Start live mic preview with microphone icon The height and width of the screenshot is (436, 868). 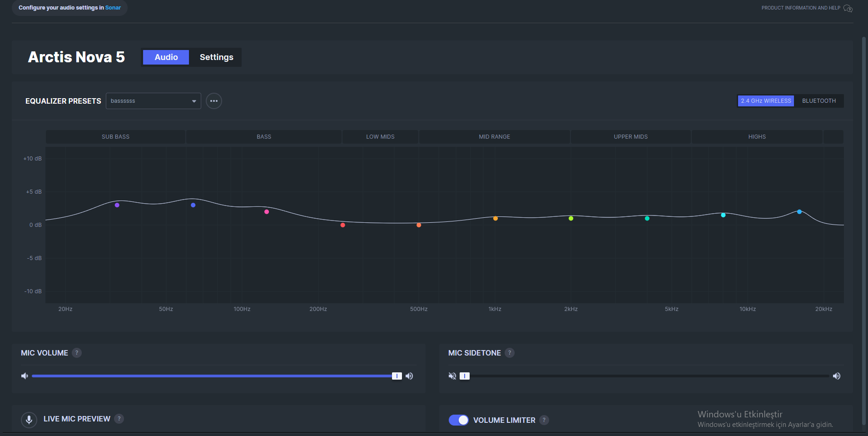click(29, 420)
